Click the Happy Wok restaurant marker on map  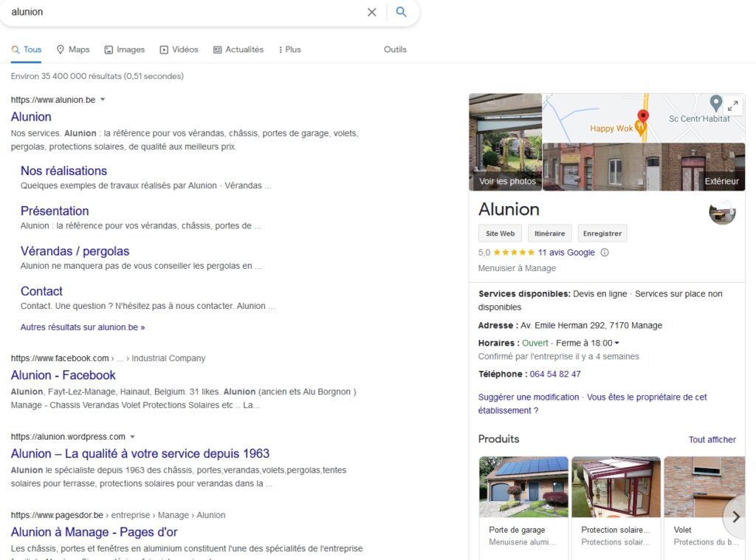coord(640,127)
